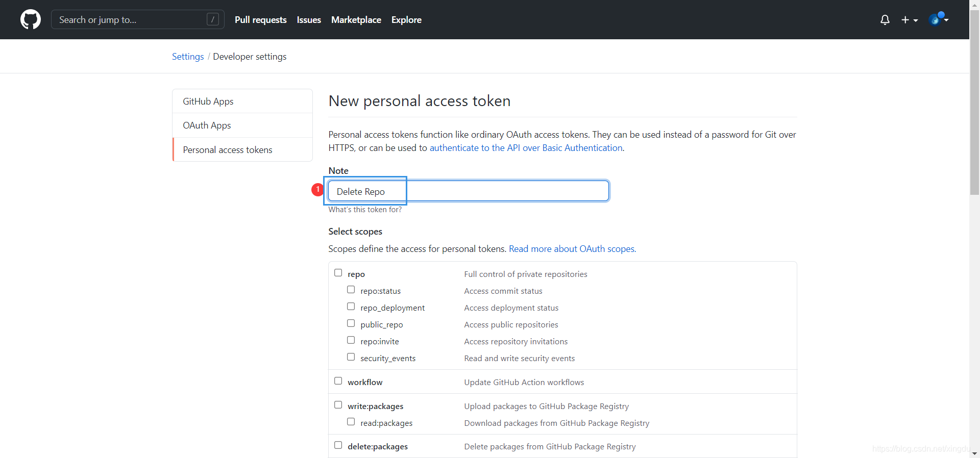Click 'Developer settings' breadcrumb text
This screenshot has height=458, width=980.
pyautogui.click(x=250, y=57)
